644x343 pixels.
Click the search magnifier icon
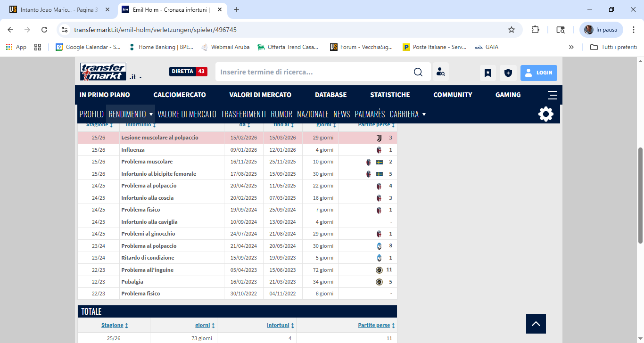pyautogui.click(x=418, y=72)
